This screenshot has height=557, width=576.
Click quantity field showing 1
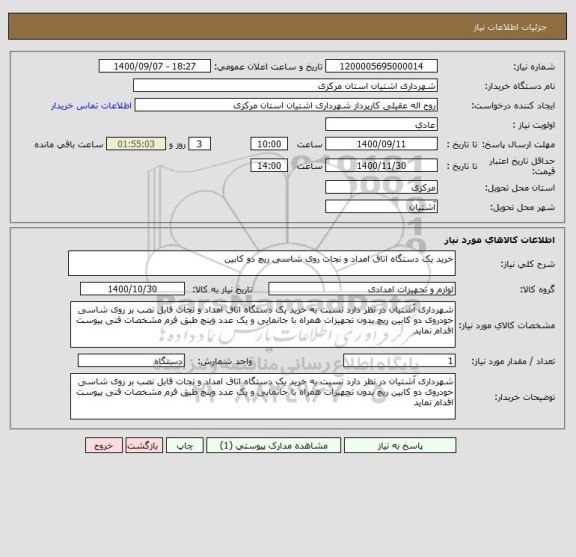[399, 361]
